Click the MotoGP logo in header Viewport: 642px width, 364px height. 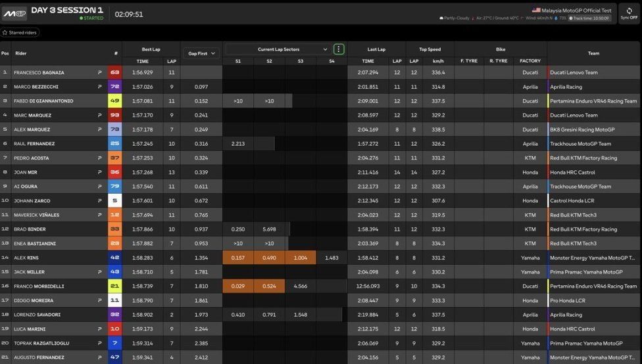(x=14, y=14)
